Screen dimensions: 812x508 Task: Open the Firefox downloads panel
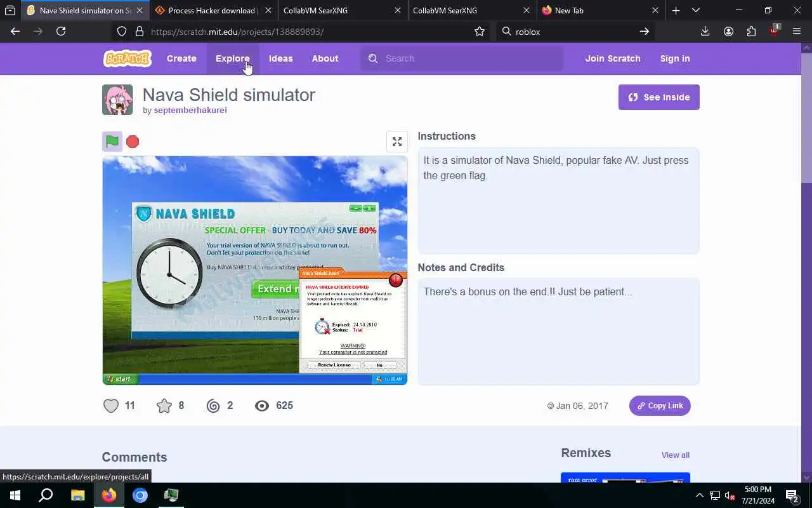coord(705,31)
